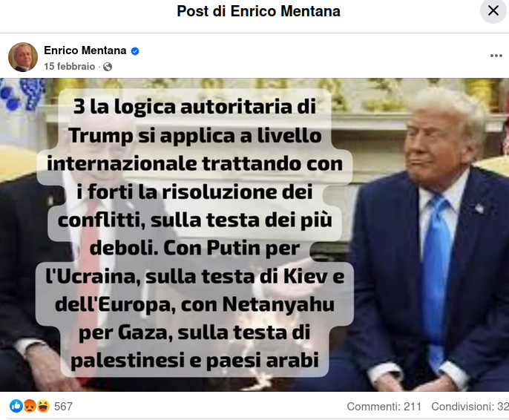Click the blue Like reaction icon
The width and height of the screenshot is (509, 420).
click(x=16, y=406)
